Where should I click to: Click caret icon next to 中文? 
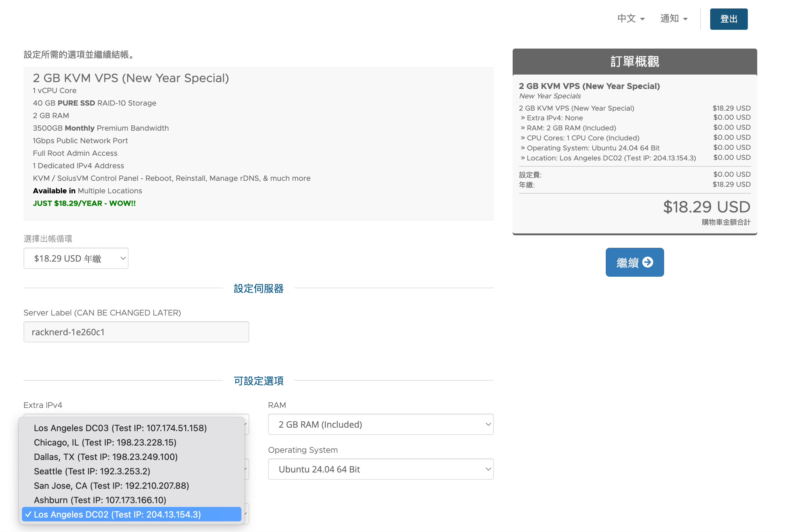(642, 19)
